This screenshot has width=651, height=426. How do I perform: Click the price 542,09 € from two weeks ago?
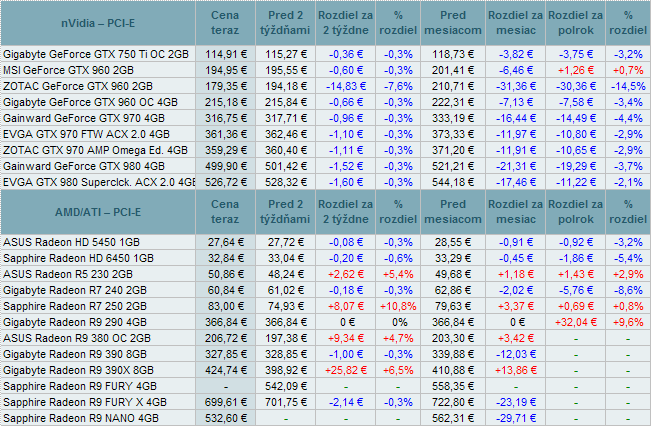click(286, 387)
